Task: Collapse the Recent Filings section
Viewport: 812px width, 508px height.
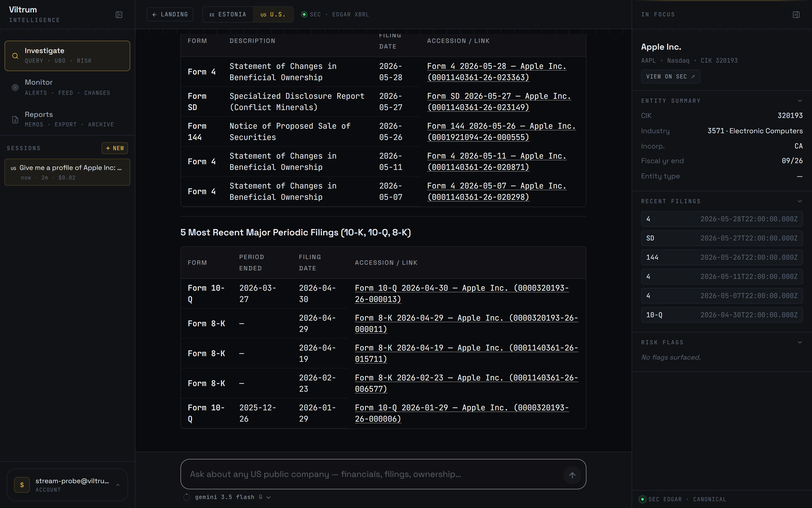Action: point(800,201)
